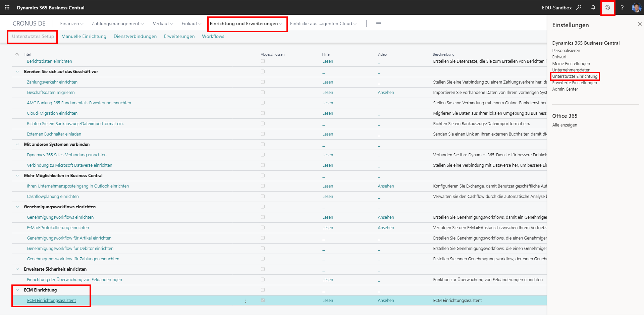Viewport: 644px width, 315px height.
Task: Collapse the 'ECM Einrichtung' group
Action: coord(17,290)
